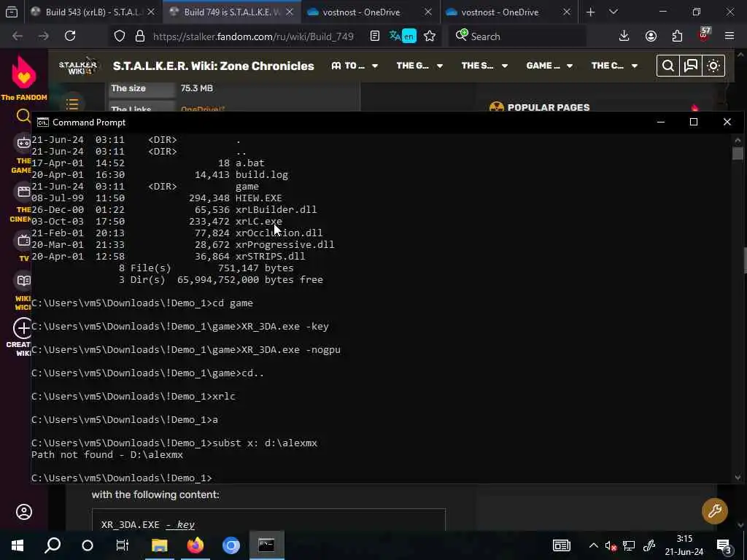Toggle reader view icon in address bar
This screenshot has height=560, width=747.
pos(375,36)
